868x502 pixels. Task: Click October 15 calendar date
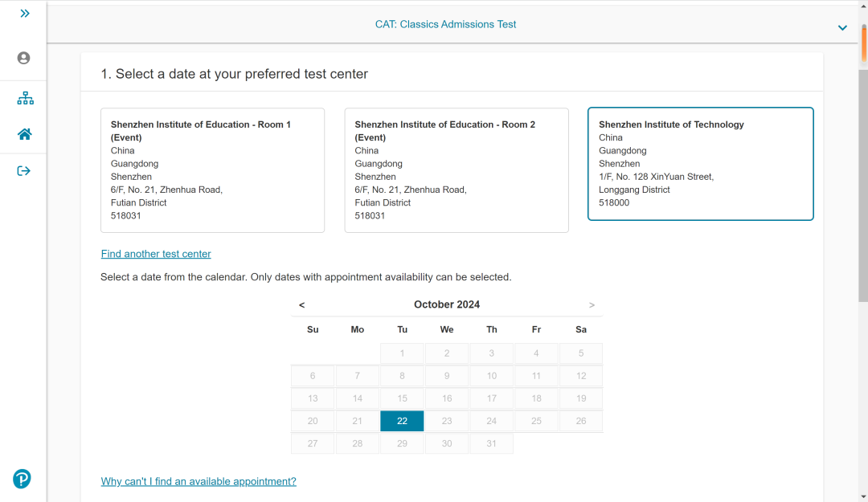[402, 398]
